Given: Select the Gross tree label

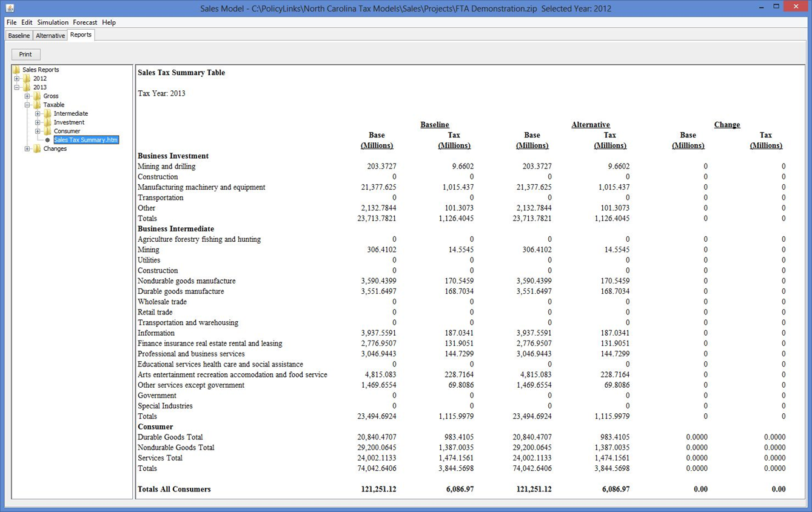Looking at the screenshot, I should [x=51, y=96].
